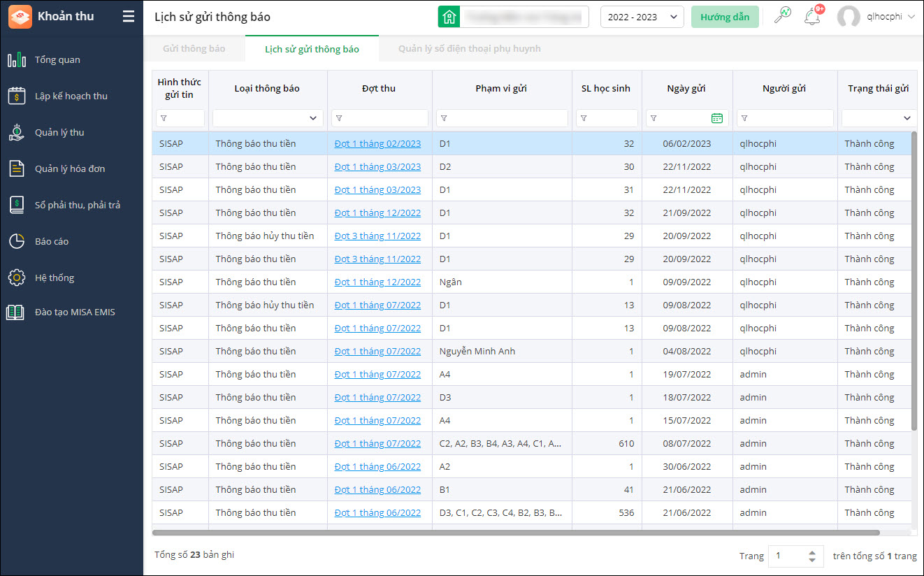
Task: Click filter funnel icon in SL học sinh column
Action: pyautogui.click(x=584, y=118)
